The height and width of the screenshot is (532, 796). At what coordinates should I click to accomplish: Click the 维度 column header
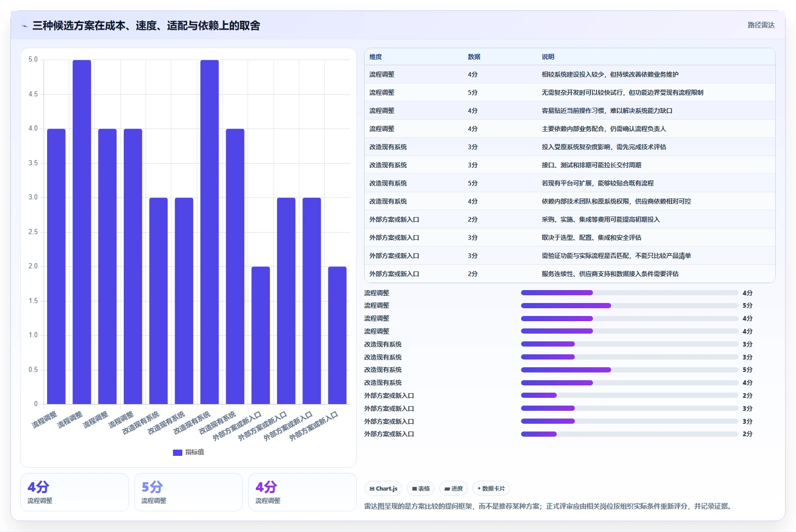[375, 57]
